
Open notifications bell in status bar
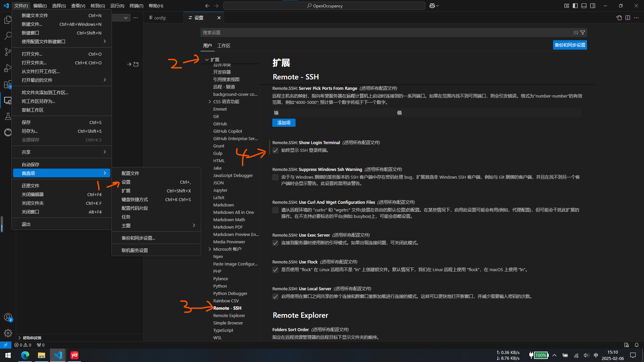636,345
